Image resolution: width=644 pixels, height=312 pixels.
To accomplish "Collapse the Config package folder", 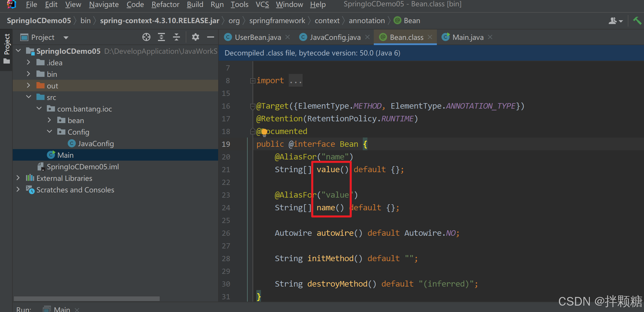I will pos(49,132).
